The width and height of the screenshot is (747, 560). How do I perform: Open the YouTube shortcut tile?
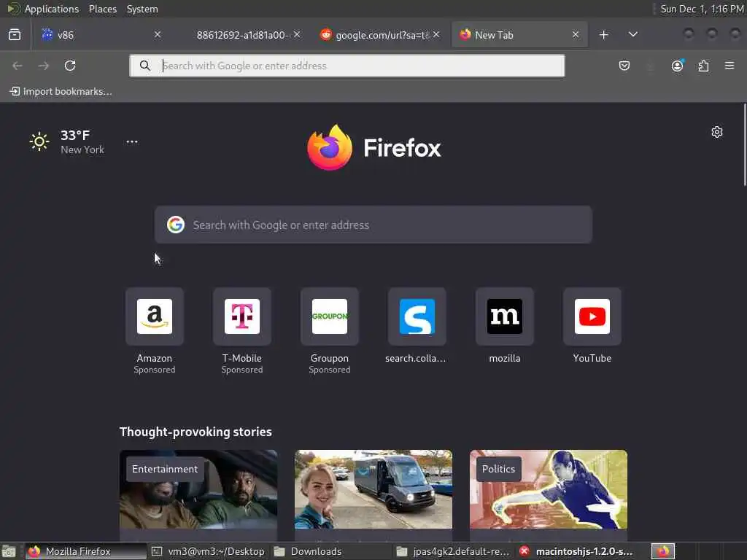[x=592, y=326]
